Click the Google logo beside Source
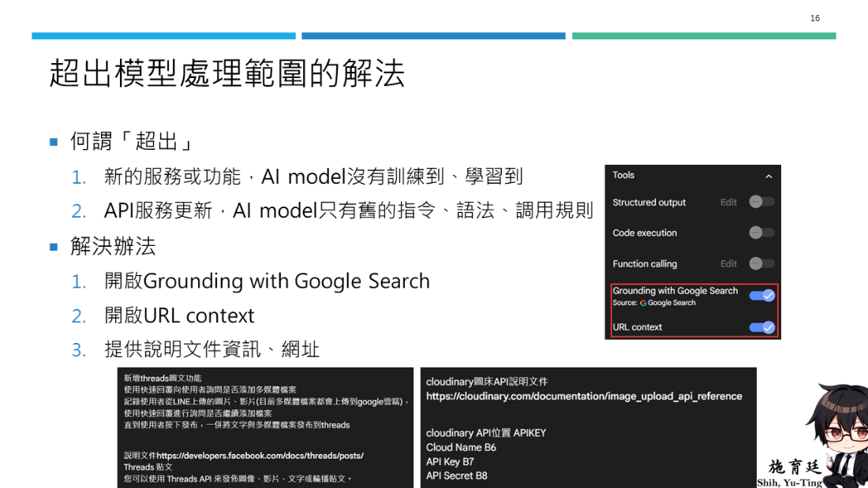The height and width of the screenshot is (488, 868). (x=643, y=303)
